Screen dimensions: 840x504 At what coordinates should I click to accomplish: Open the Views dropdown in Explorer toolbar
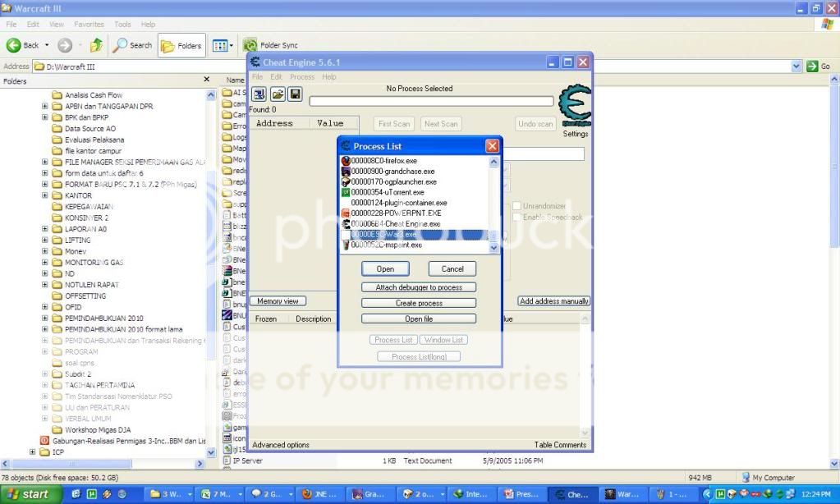point(223,45)
